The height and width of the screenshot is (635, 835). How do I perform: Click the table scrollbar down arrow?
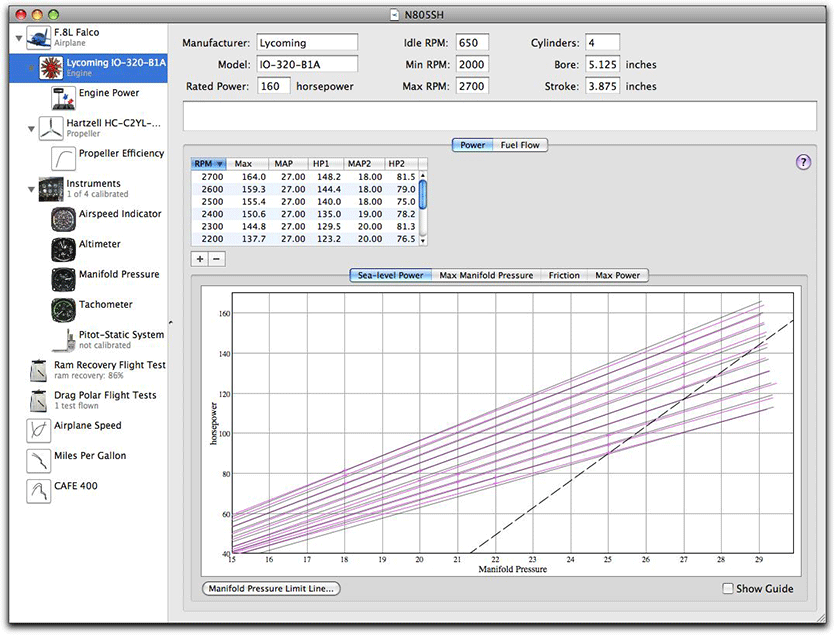click(x=423, y=241)
